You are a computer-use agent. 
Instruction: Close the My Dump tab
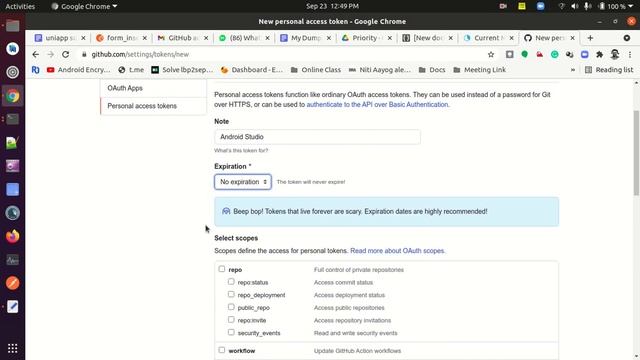click(329, 38)
